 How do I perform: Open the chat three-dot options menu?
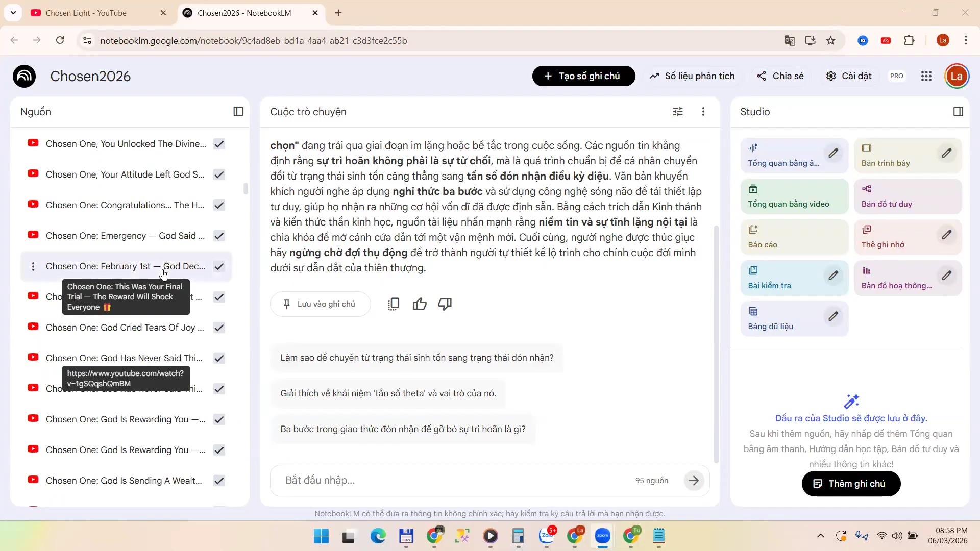click(x=703, y=112)
